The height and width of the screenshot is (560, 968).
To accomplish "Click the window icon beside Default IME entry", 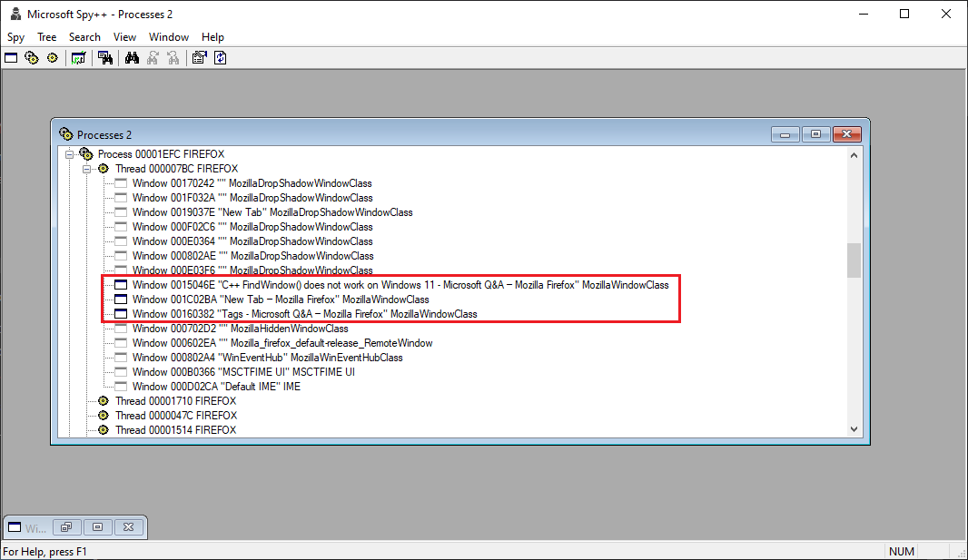I will (x=119, y=386).
